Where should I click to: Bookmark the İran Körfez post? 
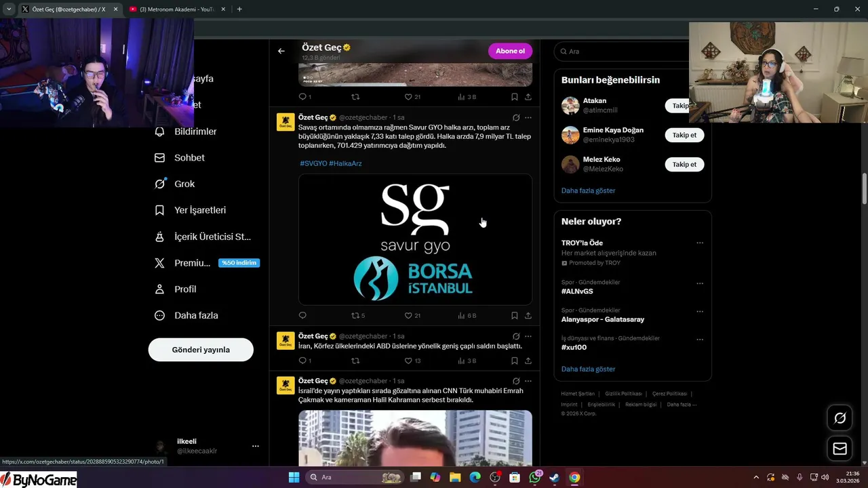515,361
